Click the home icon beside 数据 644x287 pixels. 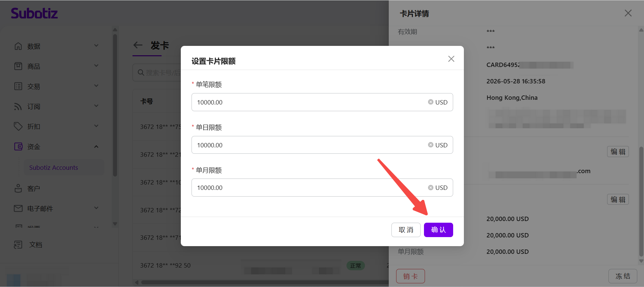pyautogui.click(x=18, y=46)
